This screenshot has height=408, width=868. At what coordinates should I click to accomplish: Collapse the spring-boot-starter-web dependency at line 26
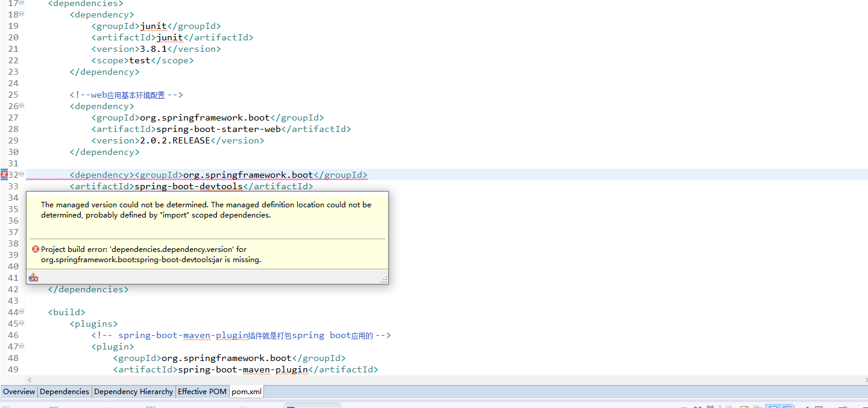pyautogui.click(x=22, y=106)
